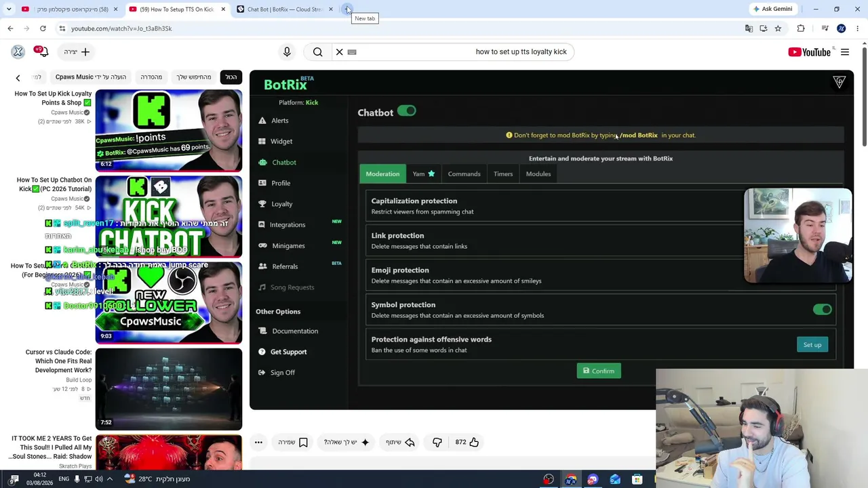Image resolution: width=868 pixels, height=488 pixels.
Task: Click the Widget grid icon in BotRix sidebar
Action: click(262, 142)
